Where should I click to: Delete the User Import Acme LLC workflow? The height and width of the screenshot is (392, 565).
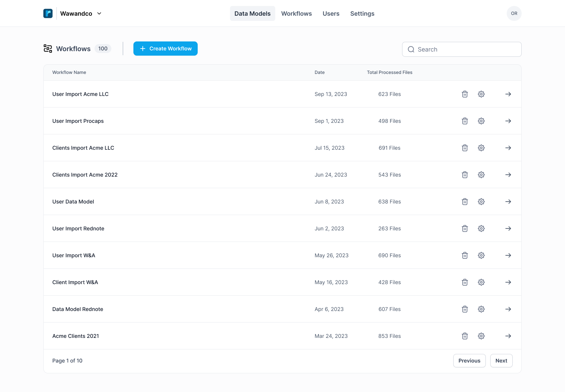[465, 94]
